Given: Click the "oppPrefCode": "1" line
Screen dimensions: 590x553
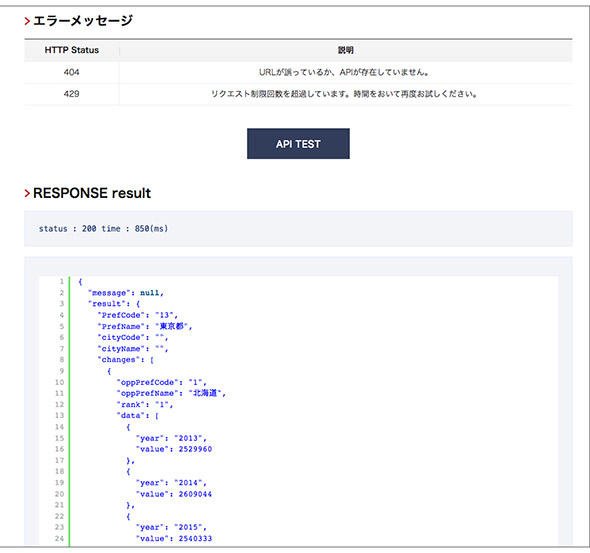Looking at the screenshot, I should [x=162, y=382].
